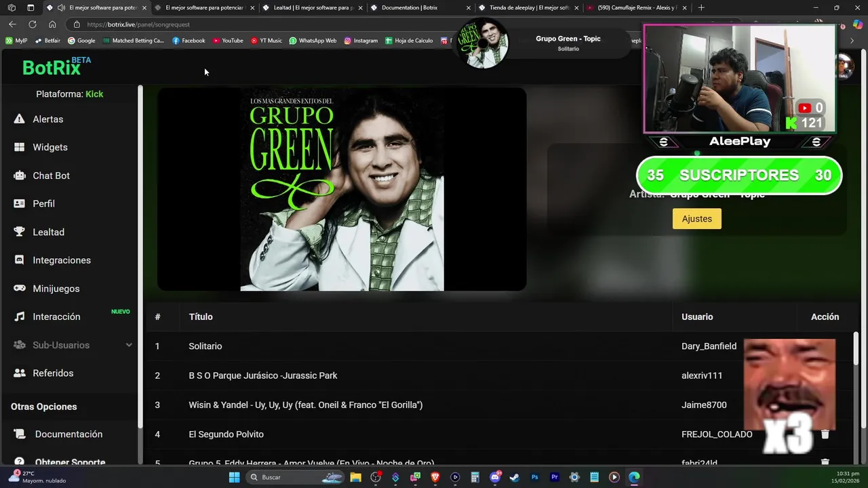Select the Minijuegos gamepad icon

19,288
